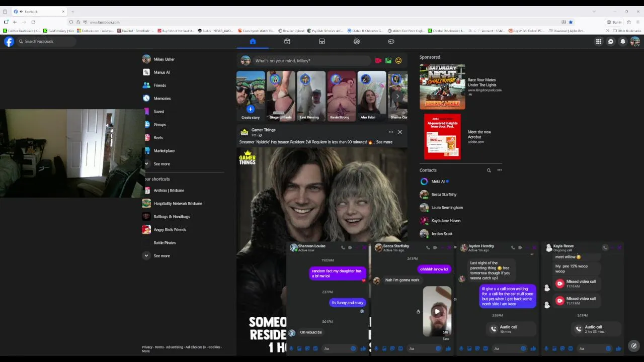Click the Facebook logo icon

point(9,42)
